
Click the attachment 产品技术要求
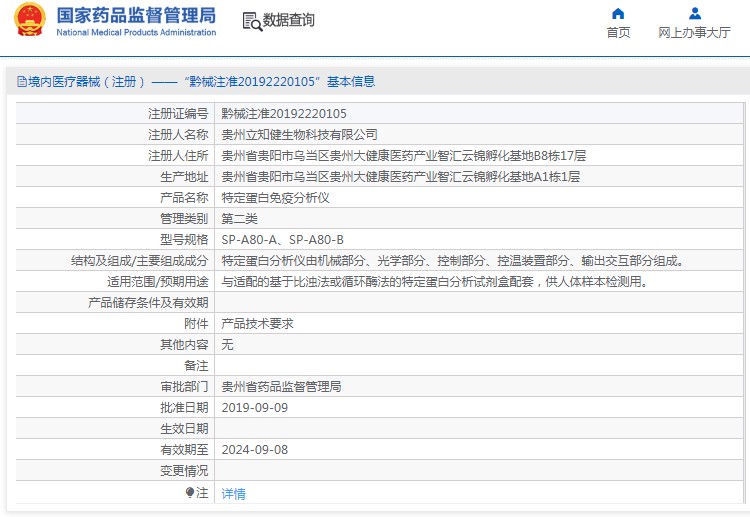click(x=257, y=324)
